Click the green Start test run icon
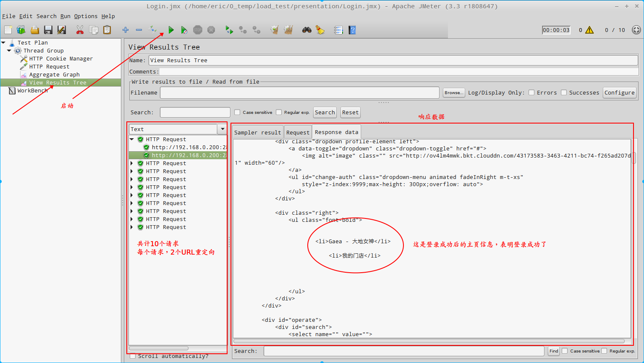Viewport: 644px width, 363px height. [171, 30]
